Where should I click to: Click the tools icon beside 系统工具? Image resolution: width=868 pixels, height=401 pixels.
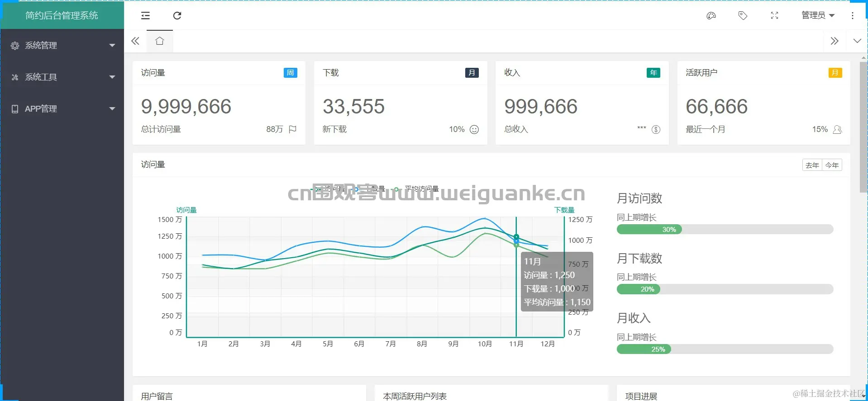[15, 77]
